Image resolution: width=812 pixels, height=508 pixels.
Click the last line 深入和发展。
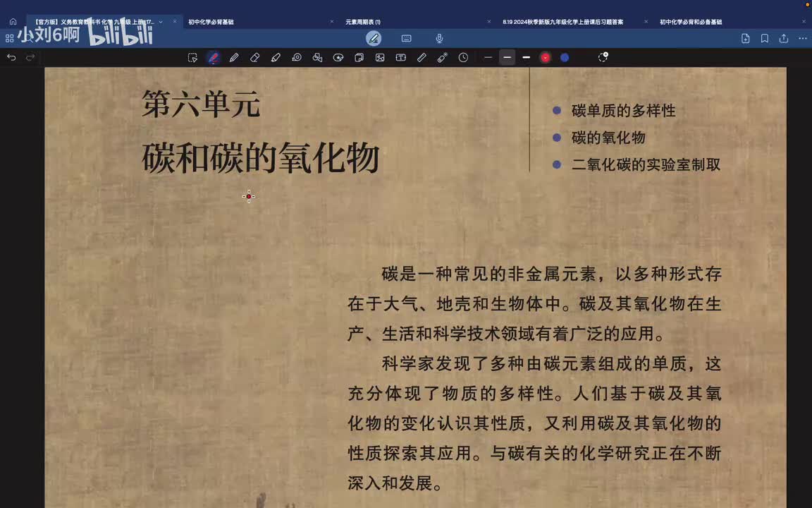pyautogui.click(x=396, y=483)
